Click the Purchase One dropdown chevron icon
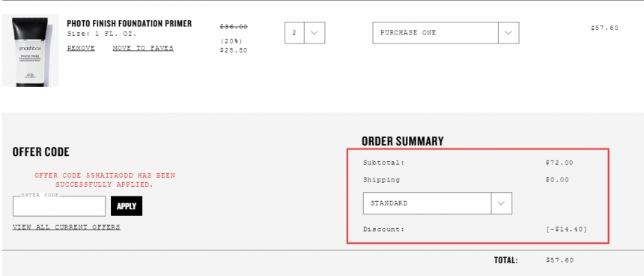Screen dimensions: 644x276 508,32
